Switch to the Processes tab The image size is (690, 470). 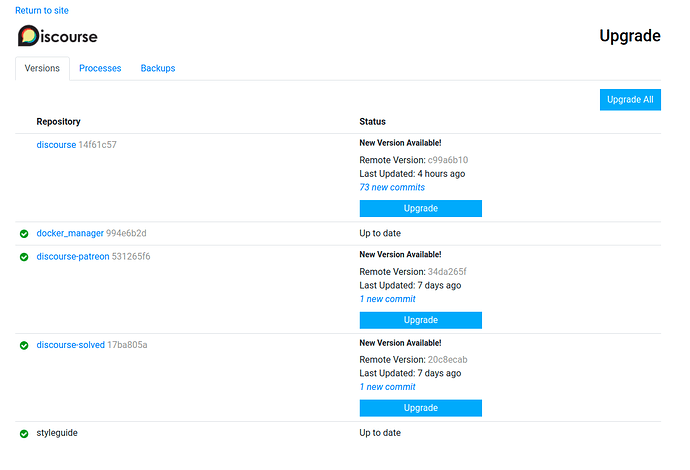click(x=100, y=68)
